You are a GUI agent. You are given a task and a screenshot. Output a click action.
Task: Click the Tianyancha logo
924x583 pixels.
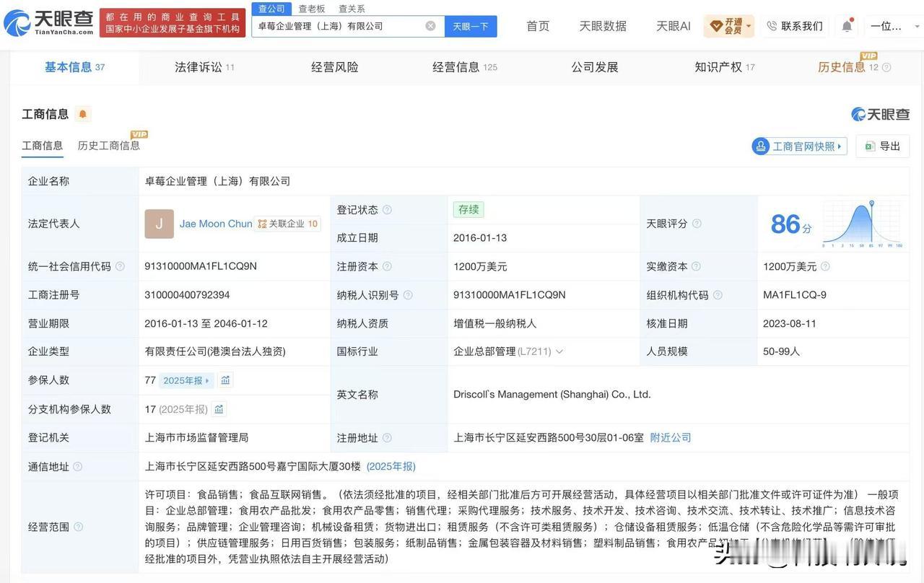(x=48, y=24)
